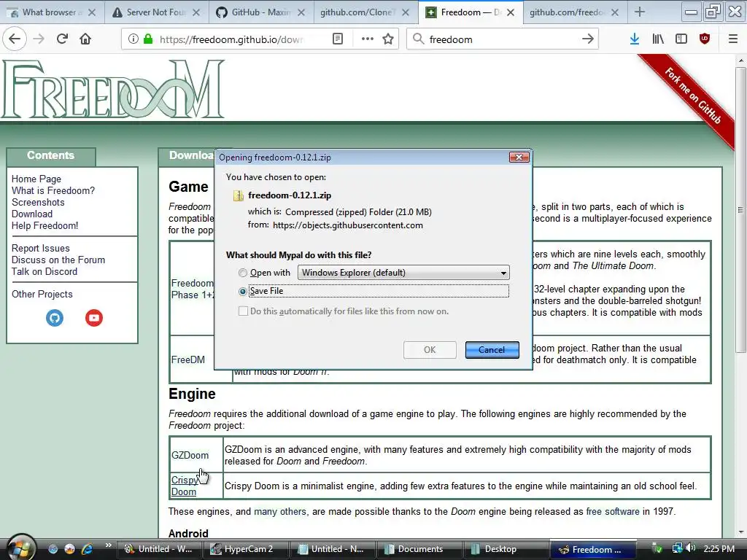747x560 pixels.
Task: Open Documents taskbar button
Action: click(x=418, y=549)
